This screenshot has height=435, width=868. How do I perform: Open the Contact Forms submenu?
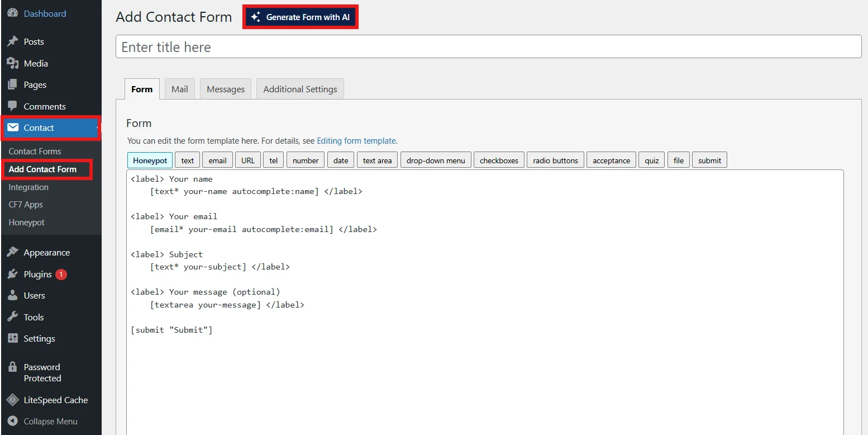35,151
